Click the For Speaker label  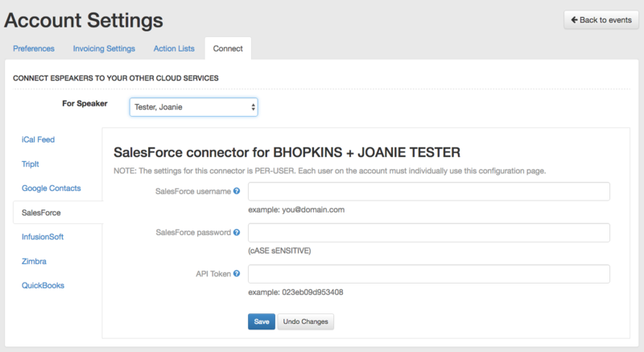point(85,103)
